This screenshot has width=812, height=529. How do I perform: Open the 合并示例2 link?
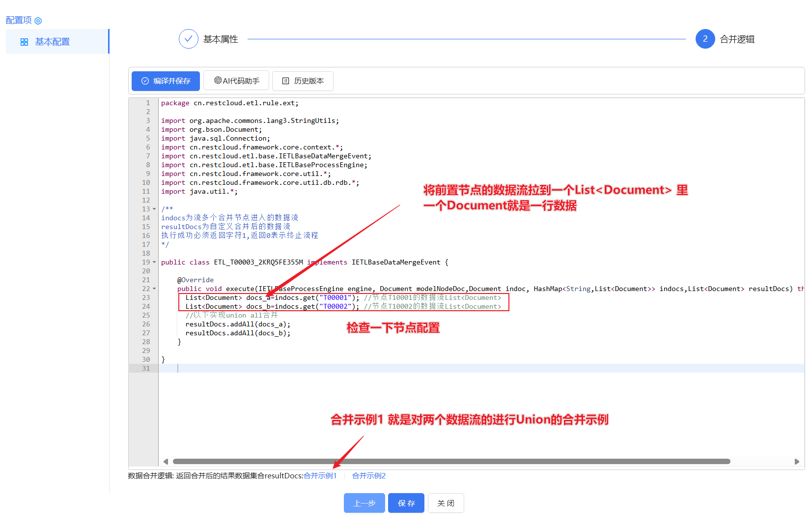point(369,476)
